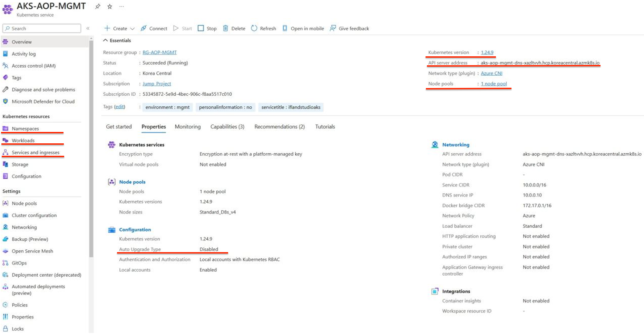Open the Node pools properties heading link

[x=132, y=182]
